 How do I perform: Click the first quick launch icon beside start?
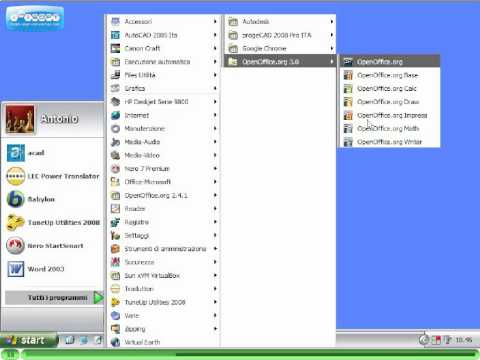point(70,340)
